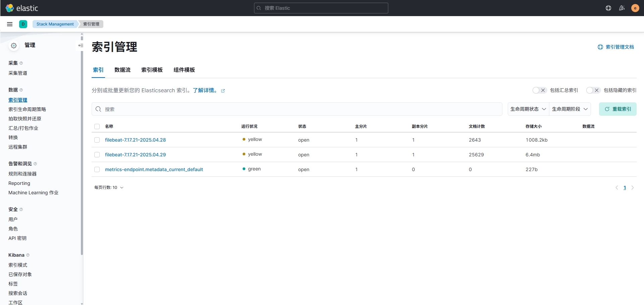The height and width of the screenshot is (305, 644).
Task: Open the 生命周期阶段 filter dropdown
Action: click(569, 109)
